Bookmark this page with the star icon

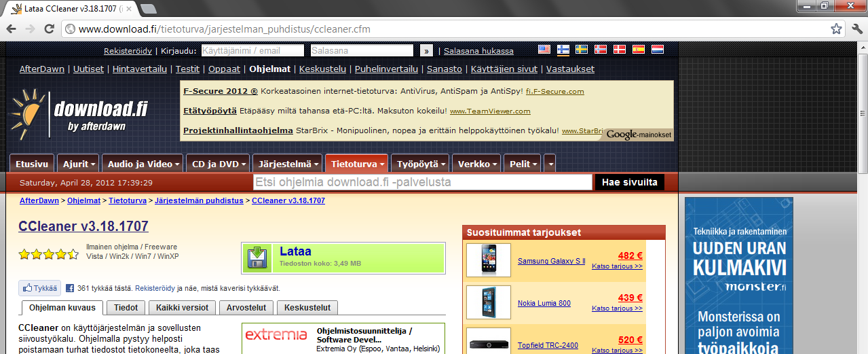click(x=837, y=29)
